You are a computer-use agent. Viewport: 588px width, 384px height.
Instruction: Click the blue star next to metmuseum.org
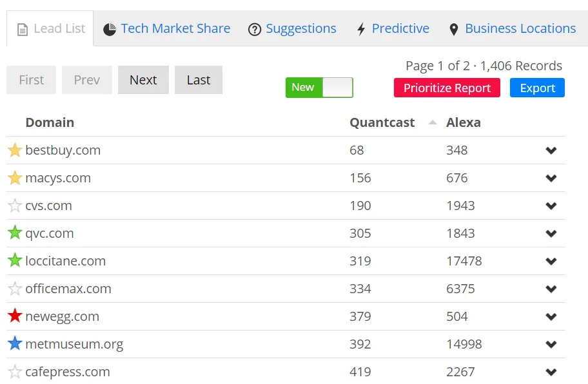[x=15, y=344]
